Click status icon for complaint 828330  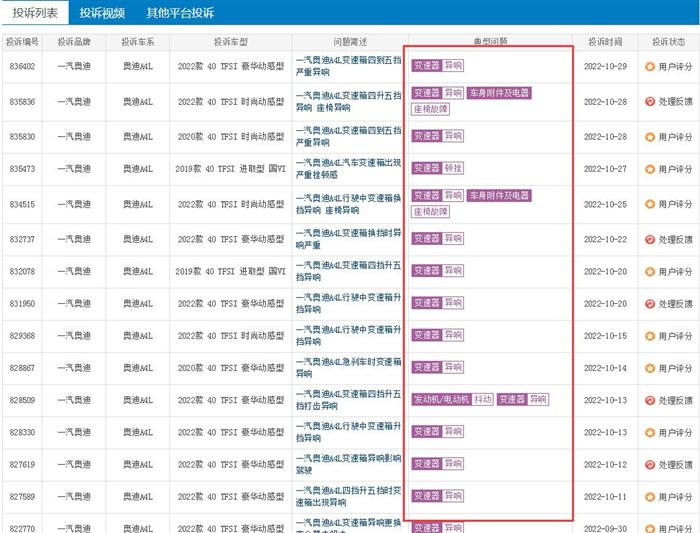point(650,433)
